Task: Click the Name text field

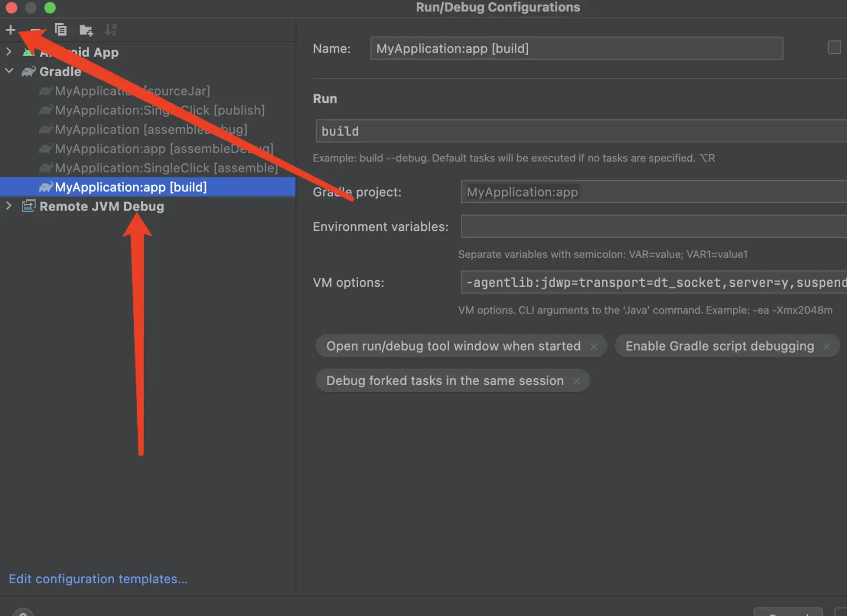Action: pos(576,49)
